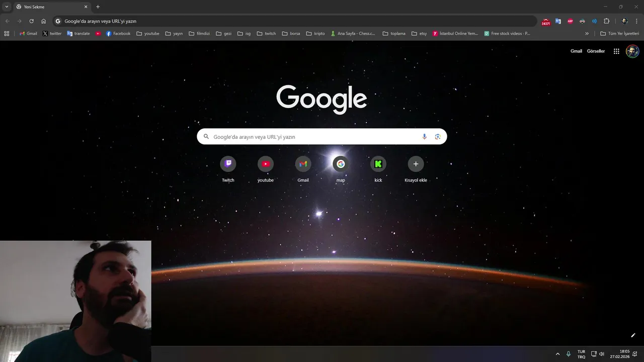Open a new tab with plus button
Screen dimensions: 644x362
(x=98, y=7)
